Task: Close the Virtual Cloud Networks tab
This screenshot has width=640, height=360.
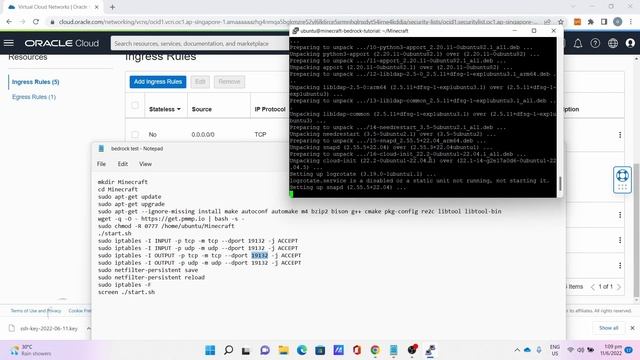Action: click(x=97, y=7)
